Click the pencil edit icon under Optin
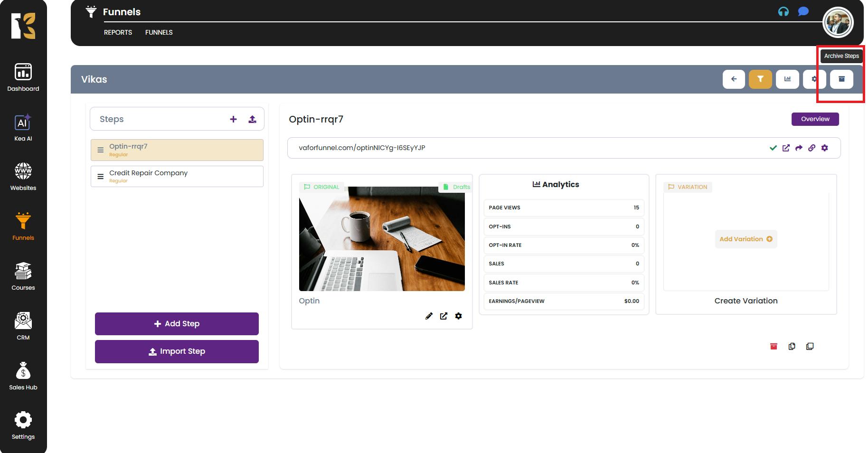868x453 pixels. pyautogui.click(x=429, y=316)
